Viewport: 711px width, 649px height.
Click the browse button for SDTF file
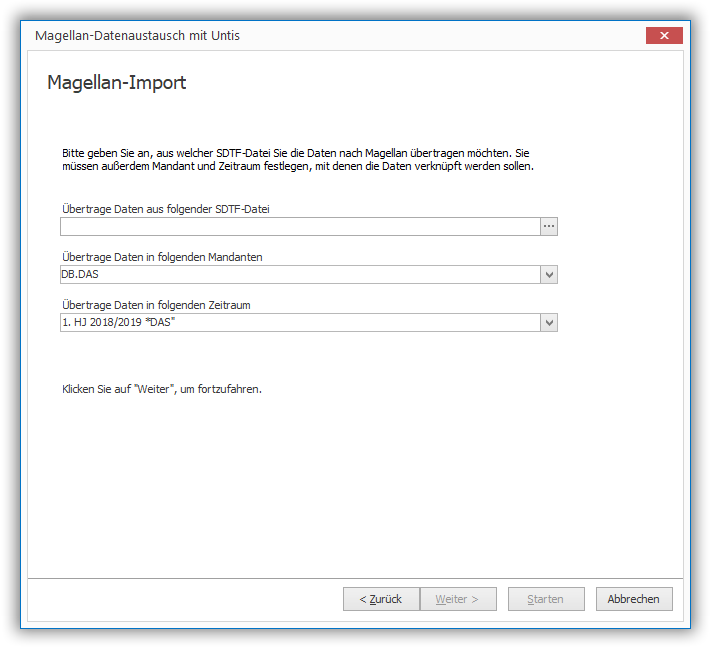(x=548, y=227)
